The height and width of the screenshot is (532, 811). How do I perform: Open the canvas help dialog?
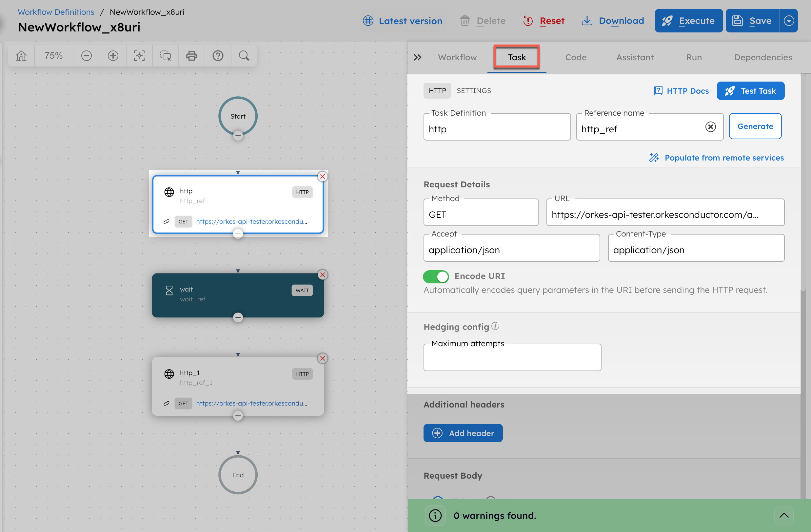coord(217,55)
